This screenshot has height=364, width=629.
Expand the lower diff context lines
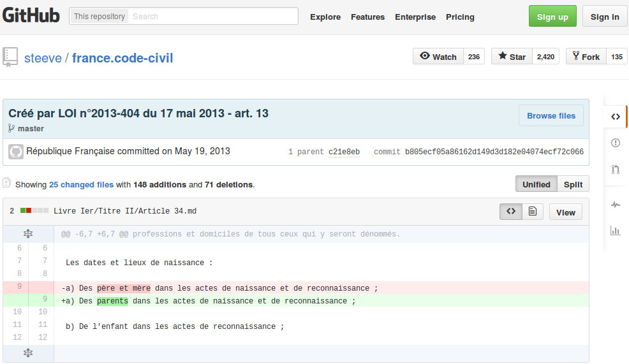point(28,353)
